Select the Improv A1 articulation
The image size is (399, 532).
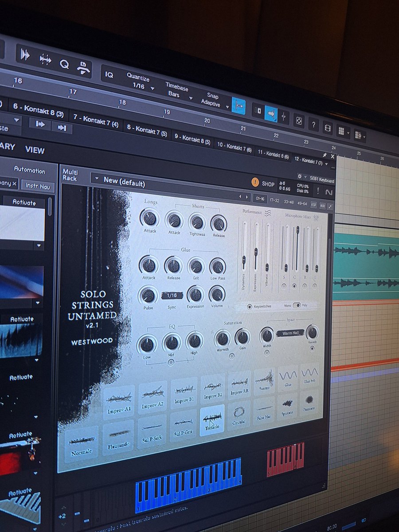pyautogui.click(x=119, y=402)
